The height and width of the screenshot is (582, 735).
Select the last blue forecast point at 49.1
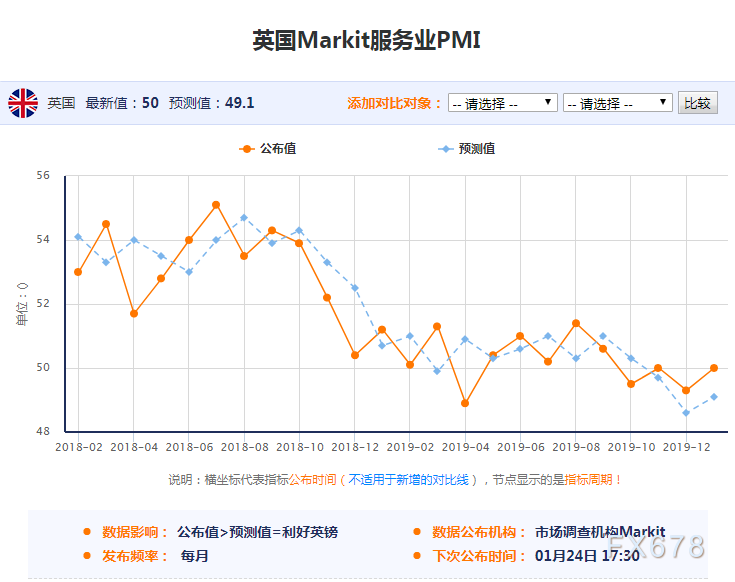click(x=714, y=397)
